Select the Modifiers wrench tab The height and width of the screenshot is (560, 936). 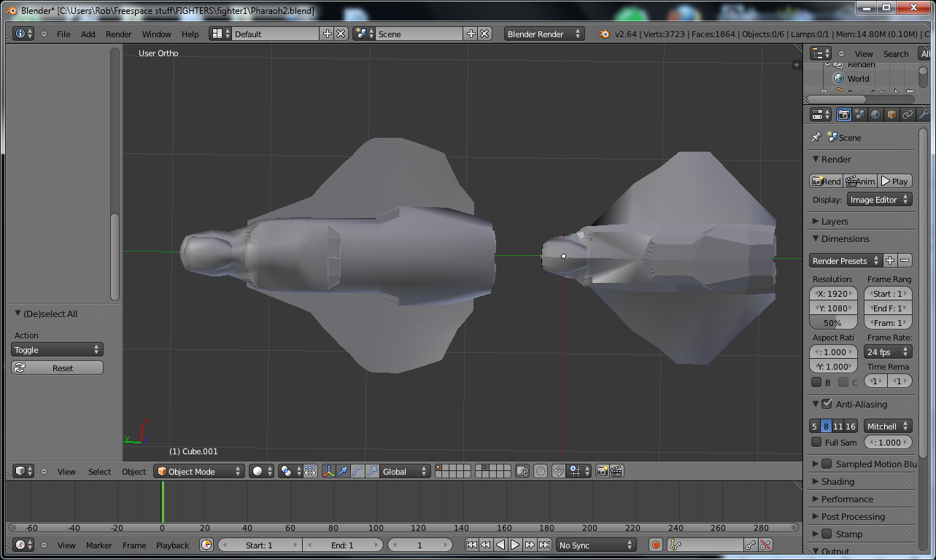(x=923, y=114)
